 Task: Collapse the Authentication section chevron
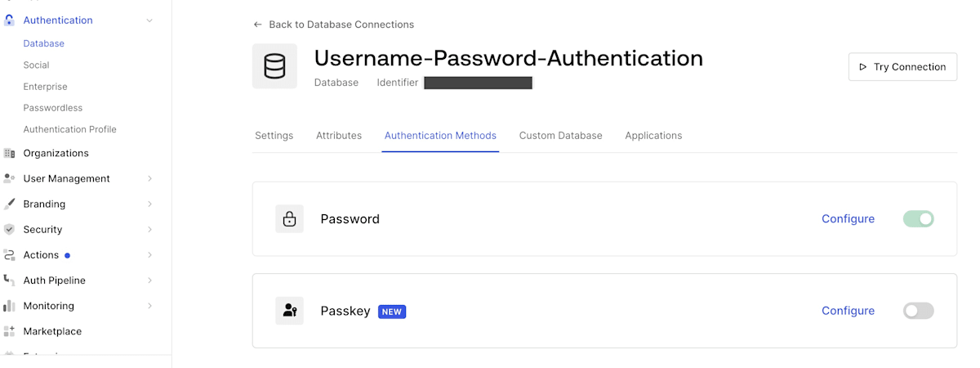(149, 20)
